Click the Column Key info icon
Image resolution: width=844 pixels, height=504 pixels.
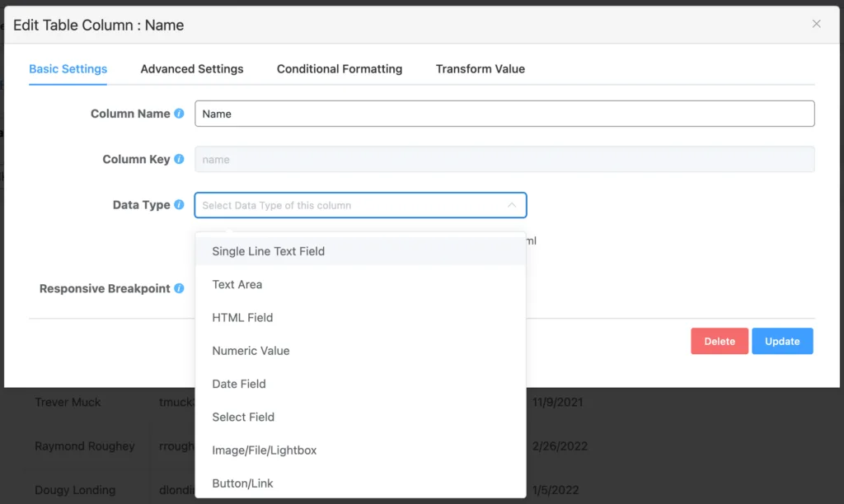coord(179,159)
